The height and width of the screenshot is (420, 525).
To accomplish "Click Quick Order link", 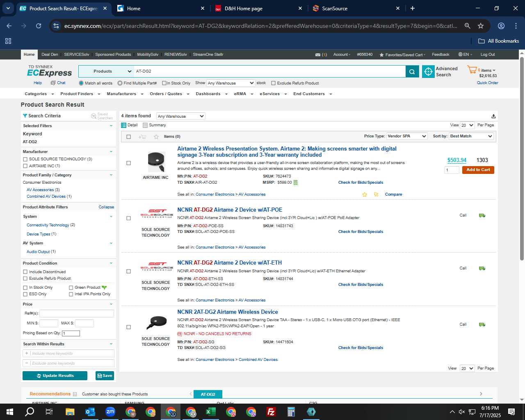I will click(x=488, y=83).
